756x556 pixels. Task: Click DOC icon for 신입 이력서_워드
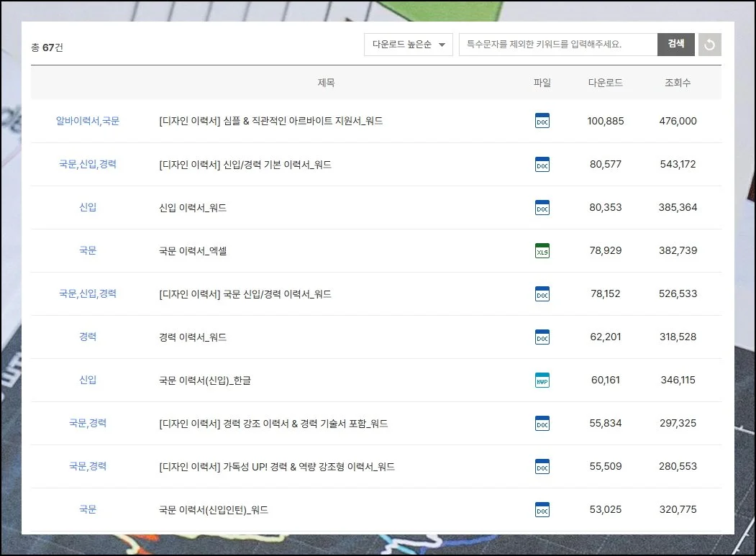(542, 207)
